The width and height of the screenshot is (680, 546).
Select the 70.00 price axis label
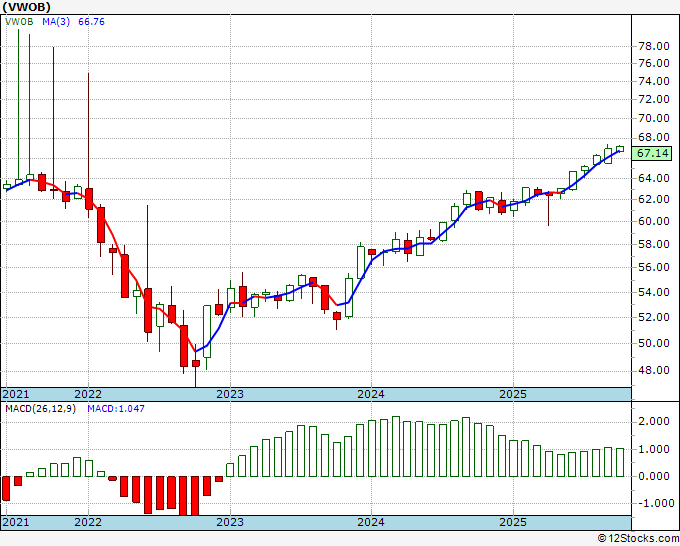654,118
